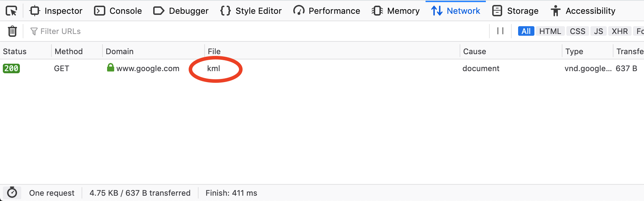Click the element picker icon
Viewport: 644px width, 201px height.
11,11
